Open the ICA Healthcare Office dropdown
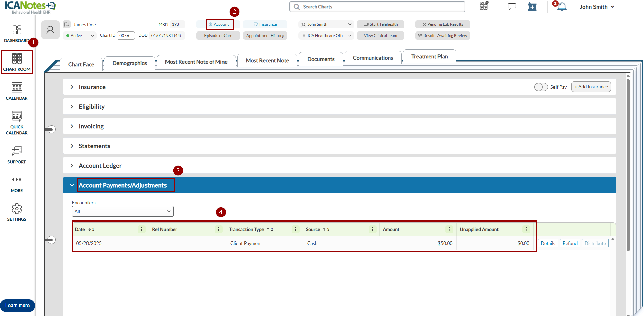 coord(326,36)
